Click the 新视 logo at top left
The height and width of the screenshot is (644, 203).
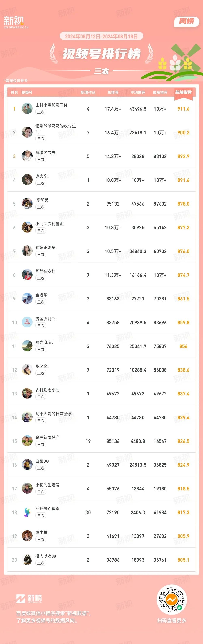[x=16, y=22]
